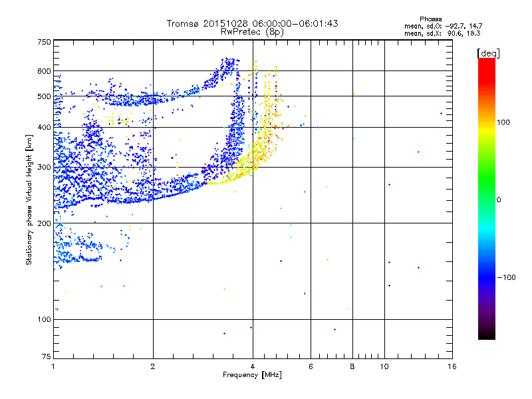Click the x-axis label '10'
Image resolution: width=532 pixels, height=399 pixels.
(x=384, y=366)
